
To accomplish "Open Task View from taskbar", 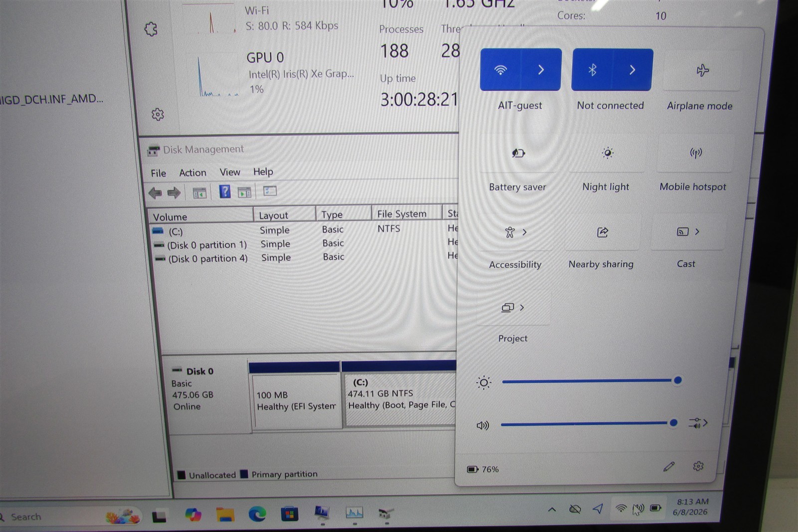I will 160,517.
